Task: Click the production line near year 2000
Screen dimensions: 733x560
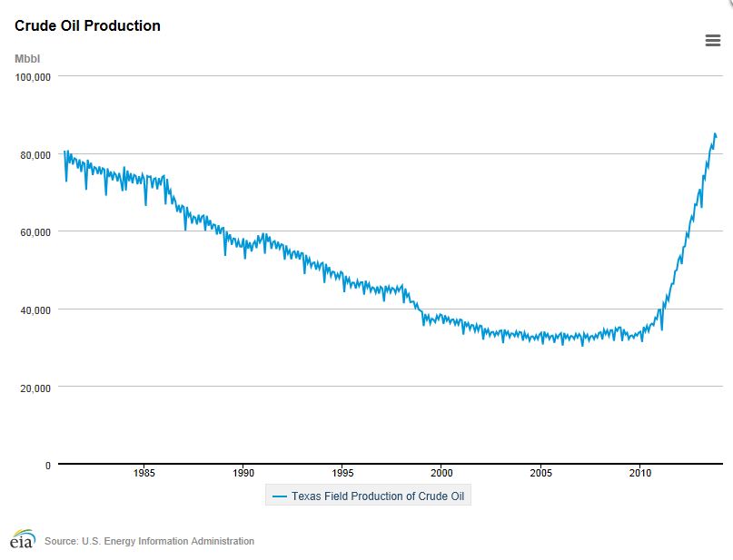Action: [441, 318]
